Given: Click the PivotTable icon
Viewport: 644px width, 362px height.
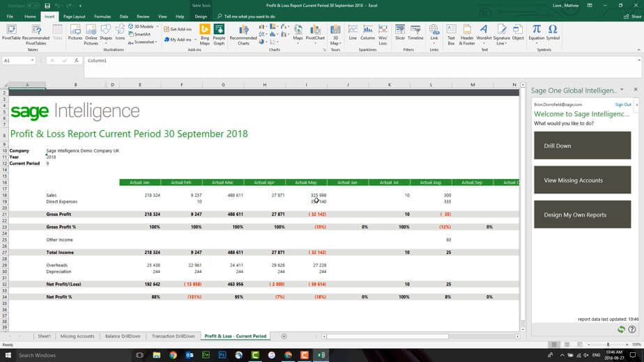Looking at the screenshot, I should [x=11, y=30].
